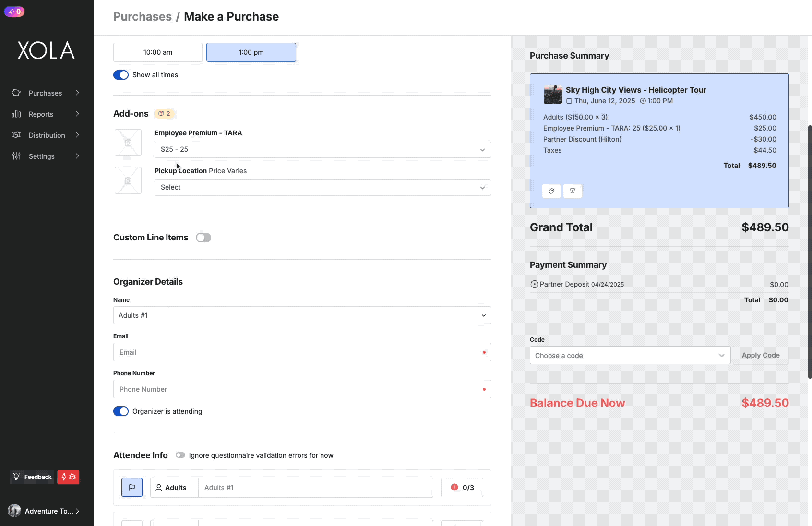
Task: Click the Add-ons count badge showing 2
Action: [x=164, y=114]
